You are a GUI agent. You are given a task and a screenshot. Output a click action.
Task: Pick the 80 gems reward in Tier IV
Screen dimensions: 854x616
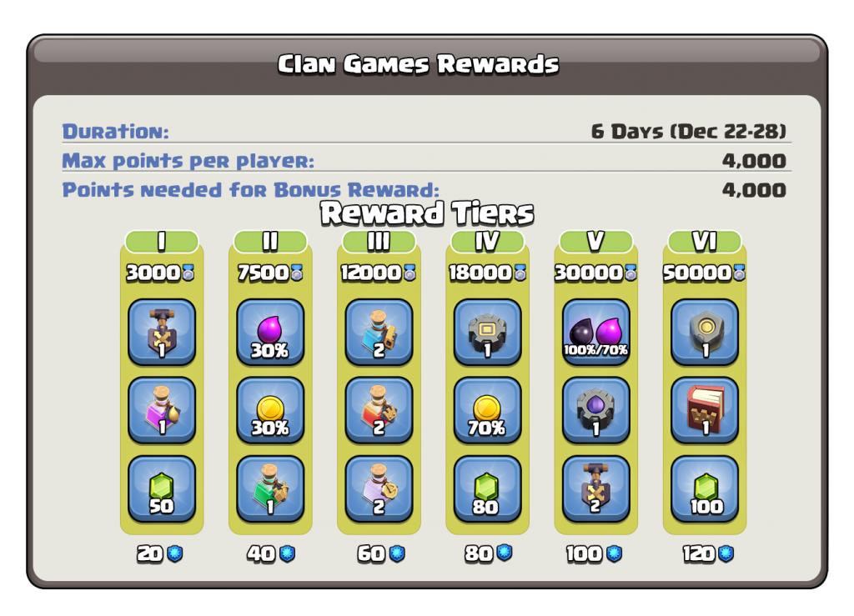click(x=487, y=488)
